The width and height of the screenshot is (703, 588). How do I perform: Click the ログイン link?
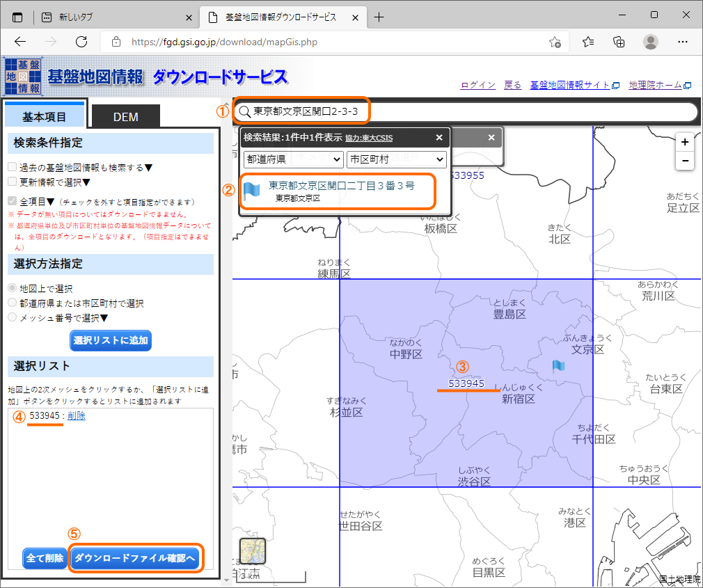(x=478, y=85)
